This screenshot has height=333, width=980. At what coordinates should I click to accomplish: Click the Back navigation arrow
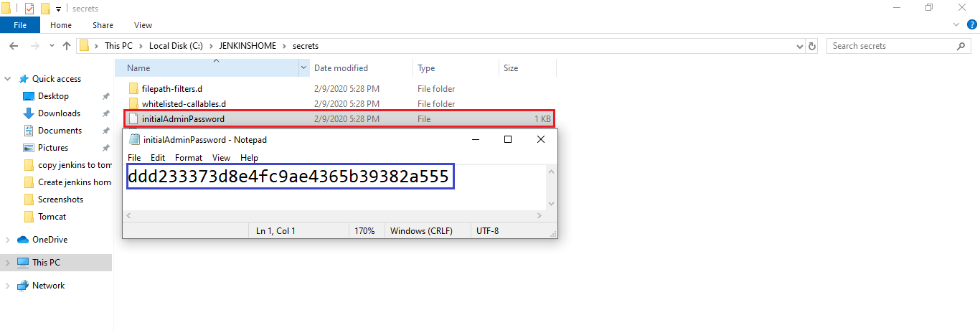[x=13, y=46]
